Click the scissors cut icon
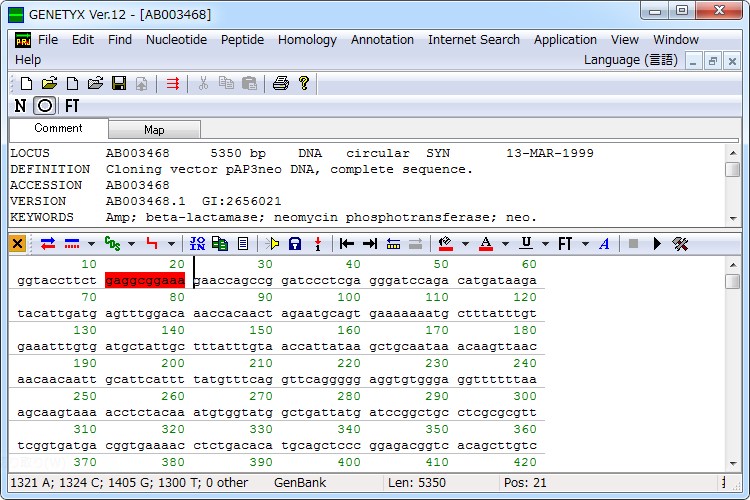This screenshot has width=750, height=500. pos(203,84)
